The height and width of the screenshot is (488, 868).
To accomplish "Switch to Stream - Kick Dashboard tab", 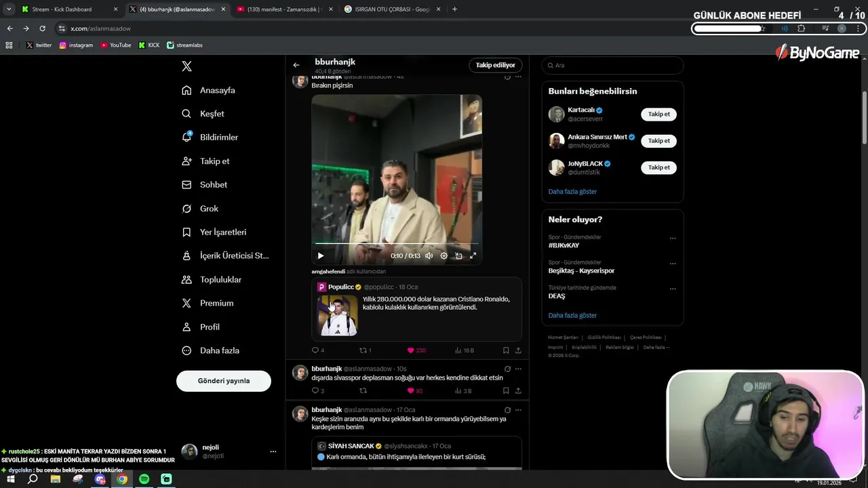I will (x=69, y=9).
